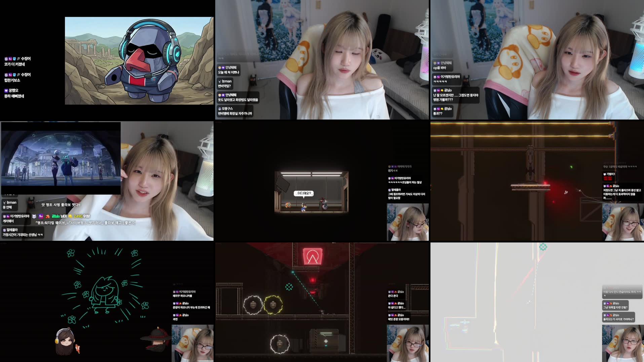Click 모몽구스 message '변비땜에 화장실 자주가니까'

[235, 114]
